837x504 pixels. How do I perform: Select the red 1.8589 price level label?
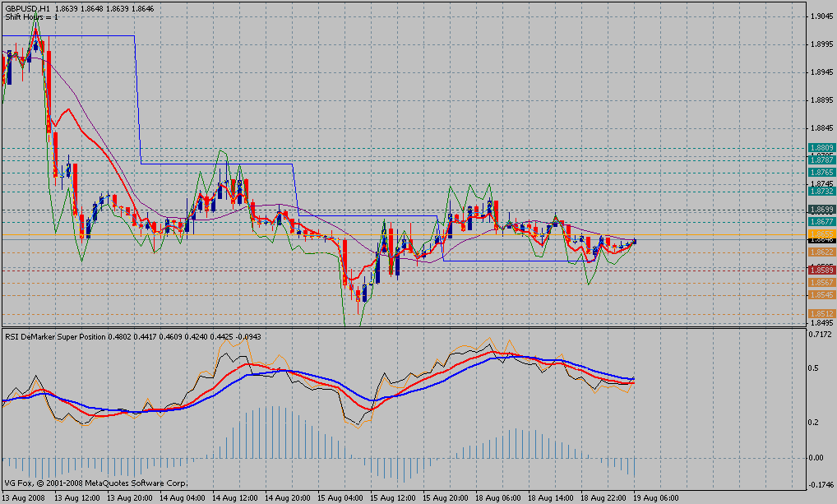tap(821, 270)
